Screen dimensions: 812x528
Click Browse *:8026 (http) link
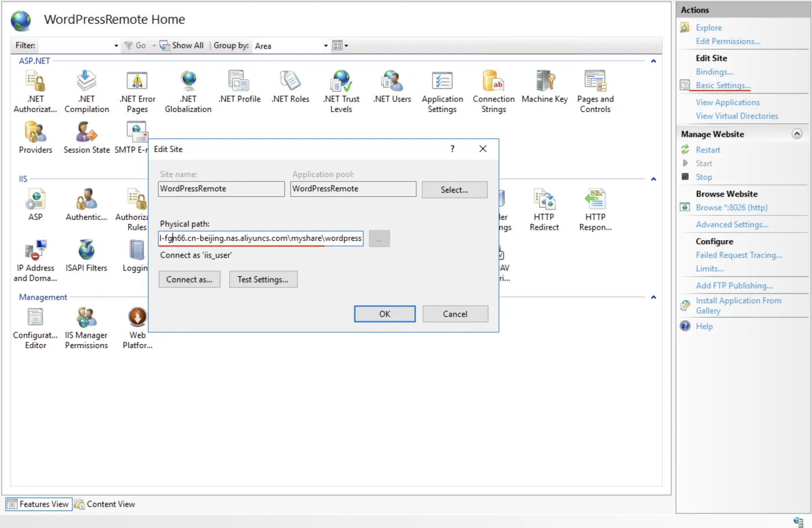[x=732, y=208]
